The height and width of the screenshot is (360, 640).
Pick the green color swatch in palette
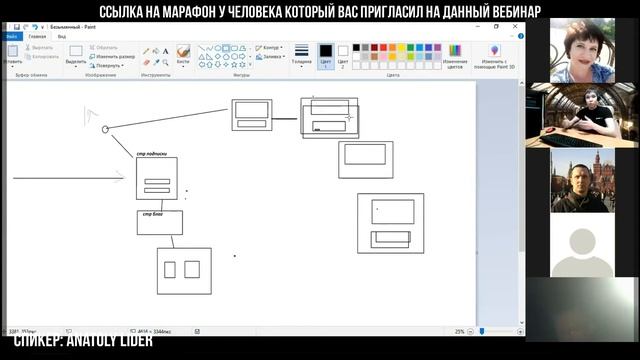click(x=410, y=48)
